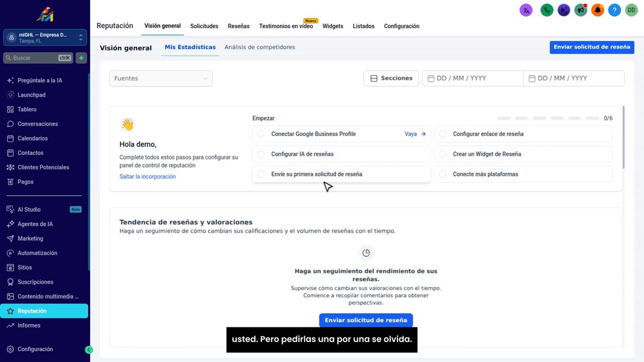Open the purple AI sparkle icon
The height and width of the screenshot is (362, 644).
pos(563,11)
